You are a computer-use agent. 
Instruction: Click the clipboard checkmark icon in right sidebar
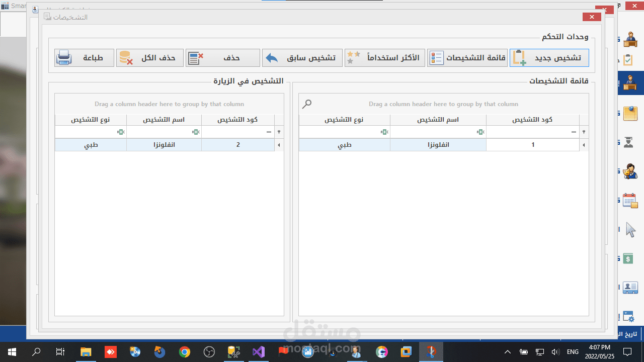628,60
